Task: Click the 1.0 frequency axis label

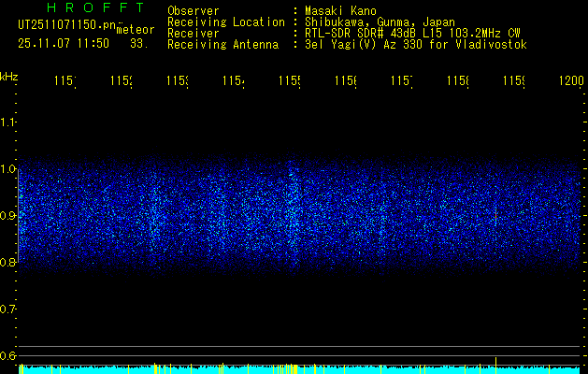Action: click(x=8, y=169)
